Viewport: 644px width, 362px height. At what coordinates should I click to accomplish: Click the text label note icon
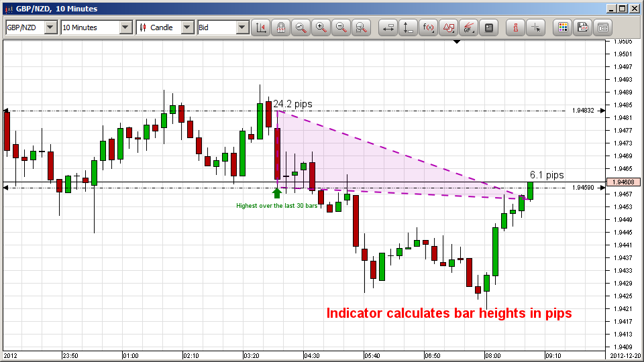[488, 27]
